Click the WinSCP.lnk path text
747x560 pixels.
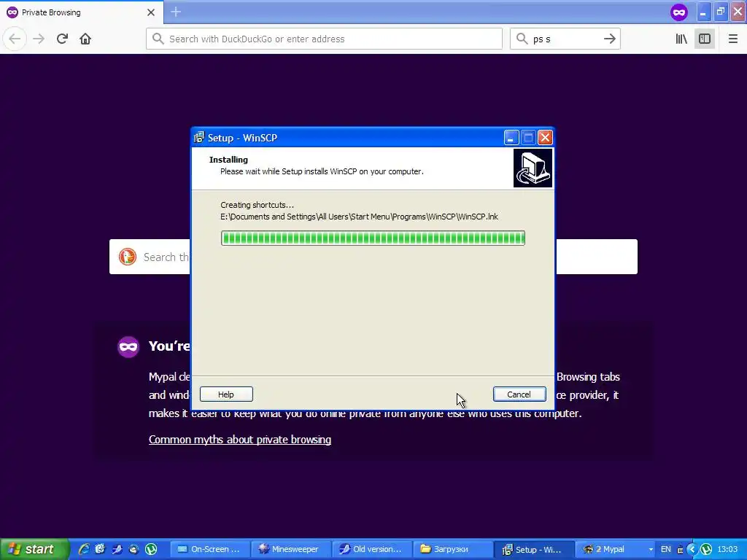click(359, 217)
